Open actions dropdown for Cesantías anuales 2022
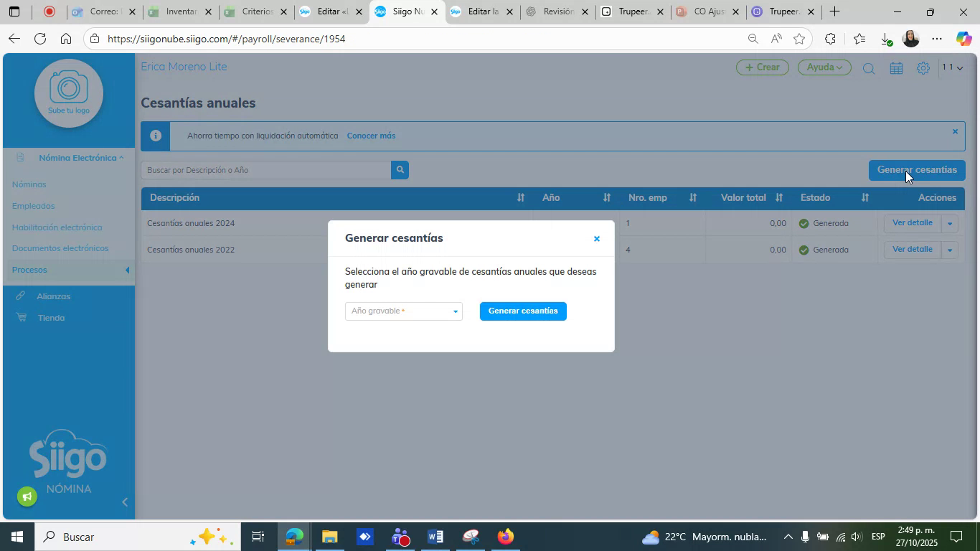 point(949,250)
